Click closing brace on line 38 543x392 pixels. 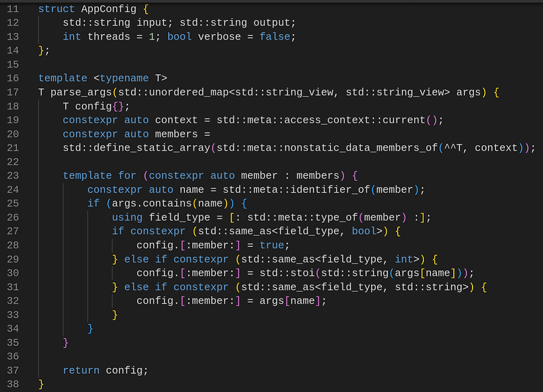click(x=41, y=384)
